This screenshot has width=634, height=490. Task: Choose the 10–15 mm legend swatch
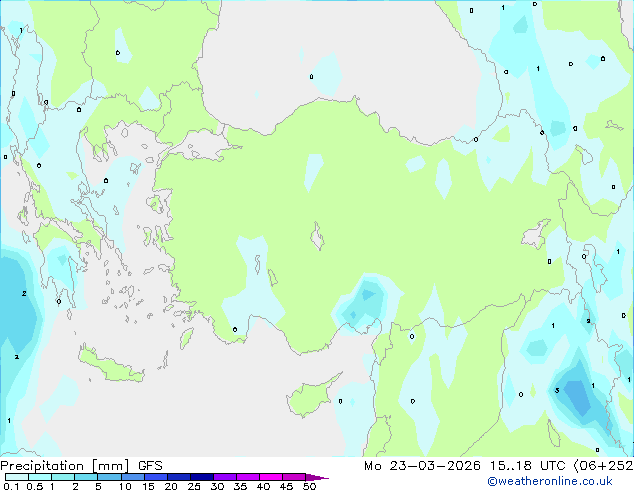click(133, 477)
